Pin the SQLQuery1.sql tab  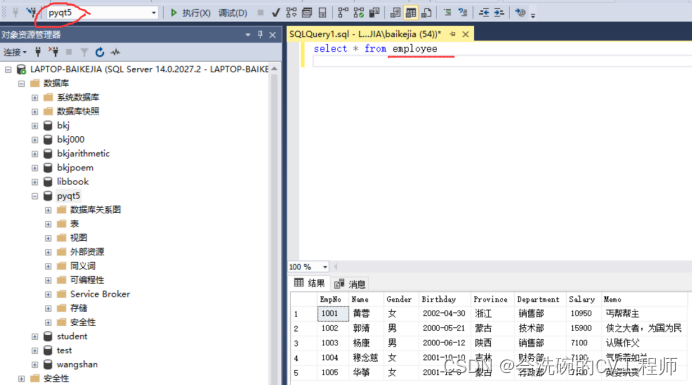coord(453,34)
